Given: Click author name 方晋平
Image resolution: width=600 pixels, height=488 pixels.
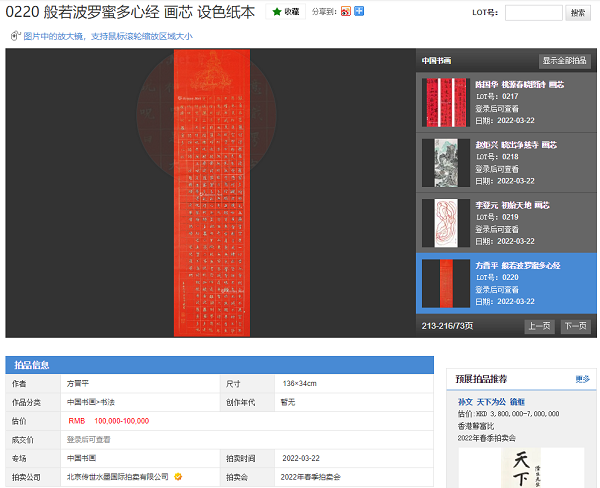Looking at the screenshot, I should pyautogui.click(x=78, y=383).
